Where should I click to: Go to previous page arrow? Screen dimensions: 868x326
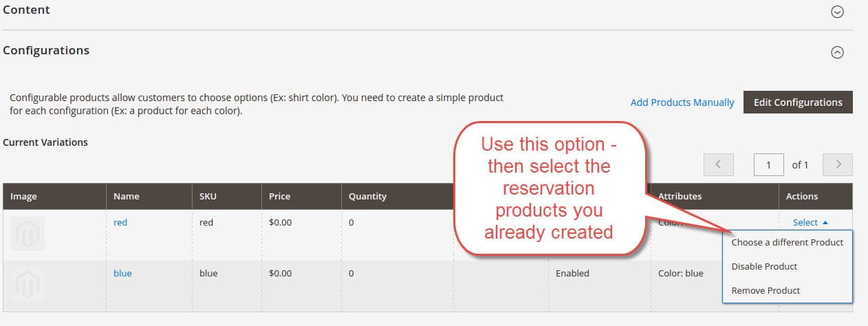(719, 164)
